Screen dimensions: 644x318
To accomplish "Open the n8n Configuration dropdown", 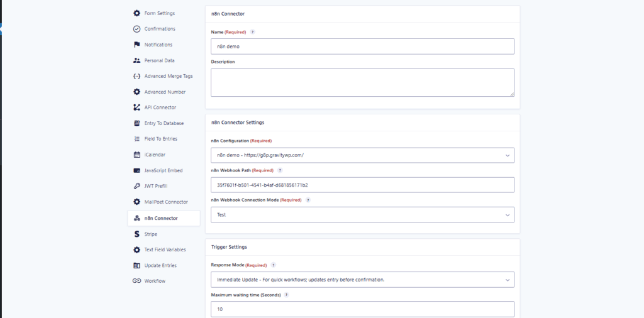I will (x=362, y=155).
